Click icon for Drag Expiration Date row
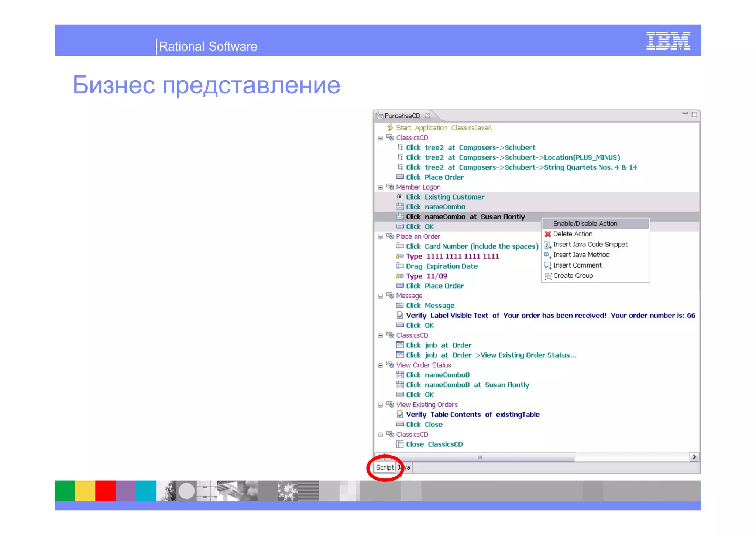The height and width of the screenshot is (535, 756). coord(400,266)
